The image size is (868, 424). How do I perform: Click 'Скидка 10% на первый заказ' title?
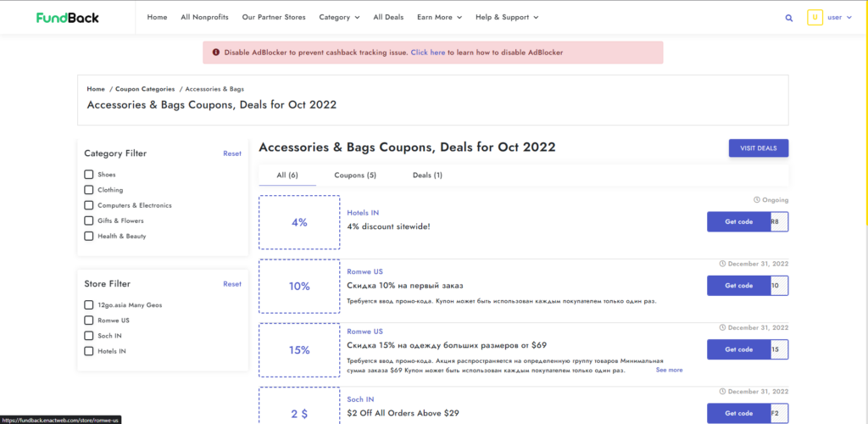pos(405,286)
